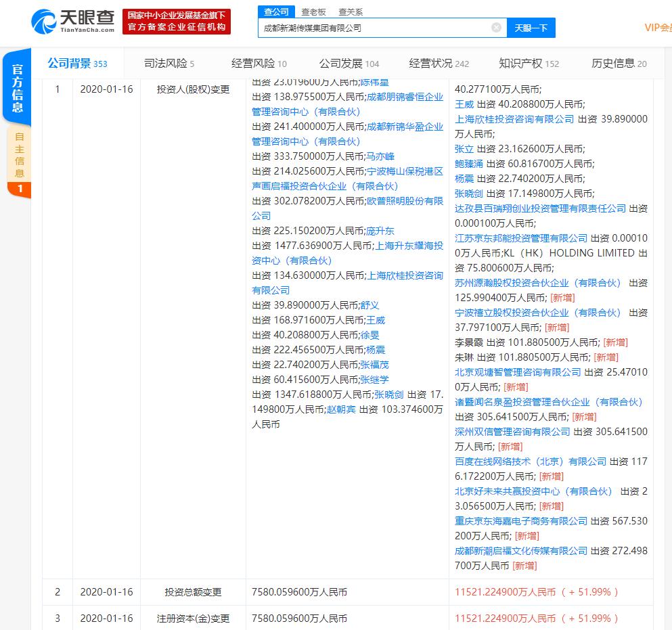
Task: Select the 官方信息 side tab
Action: [18, 88]
